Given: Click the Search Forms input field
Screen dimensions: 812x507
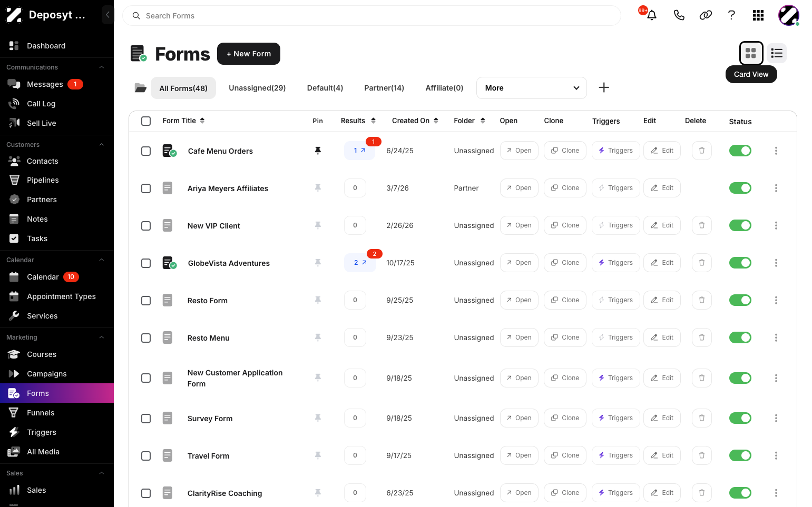Looking at the screenshot, I should (371, 16).
